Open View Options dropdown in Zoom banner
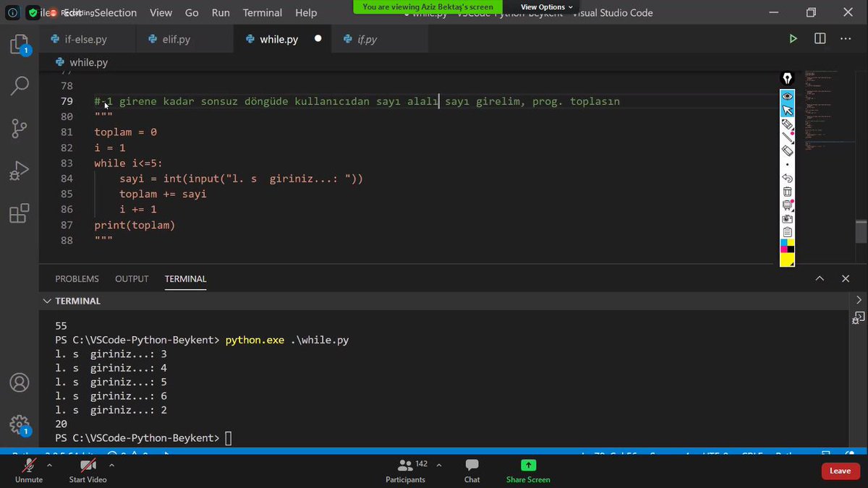 tap(546, 7)
